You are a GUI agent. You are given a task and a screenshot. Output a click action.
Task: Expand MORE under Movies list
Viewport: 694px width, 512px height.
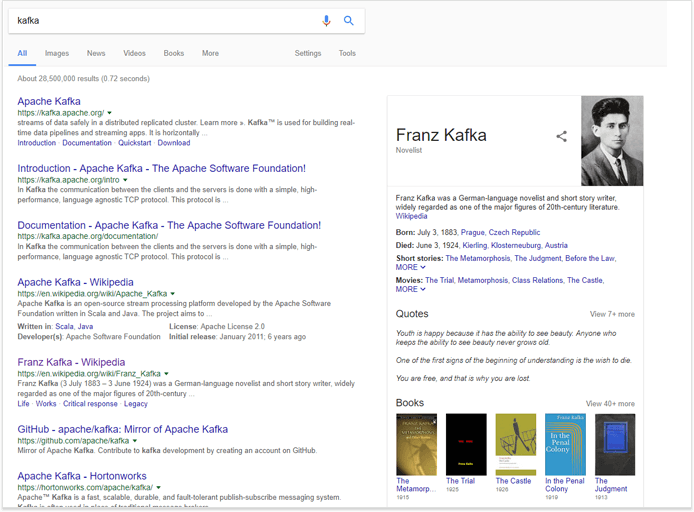point(410,289)
